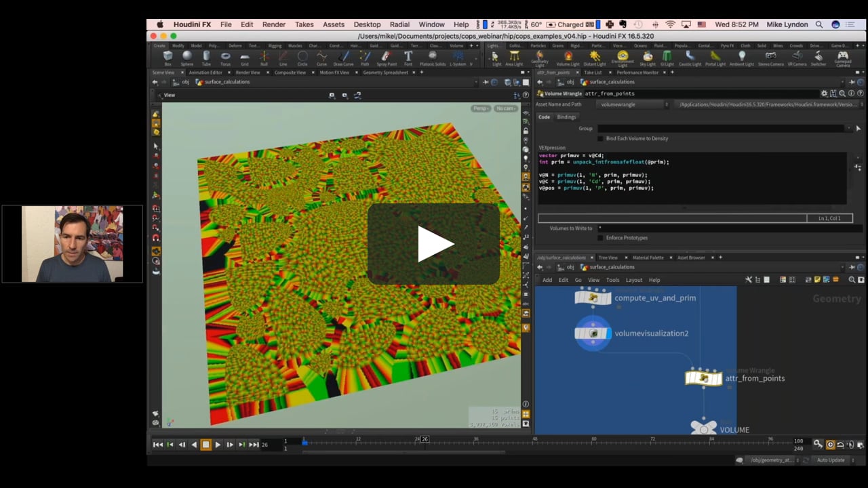This screenshot has height=488, width=868.
Task: Add a GI Light from shelf
Action: coord(667,58)
